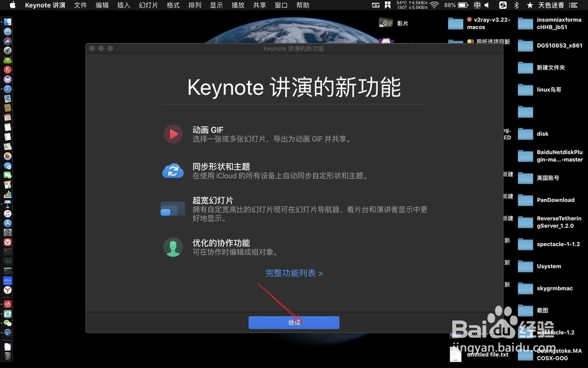Open the Trash in the Dock
Image resolution: width=588 pixels, height=368 pixels.
point(8,356)
